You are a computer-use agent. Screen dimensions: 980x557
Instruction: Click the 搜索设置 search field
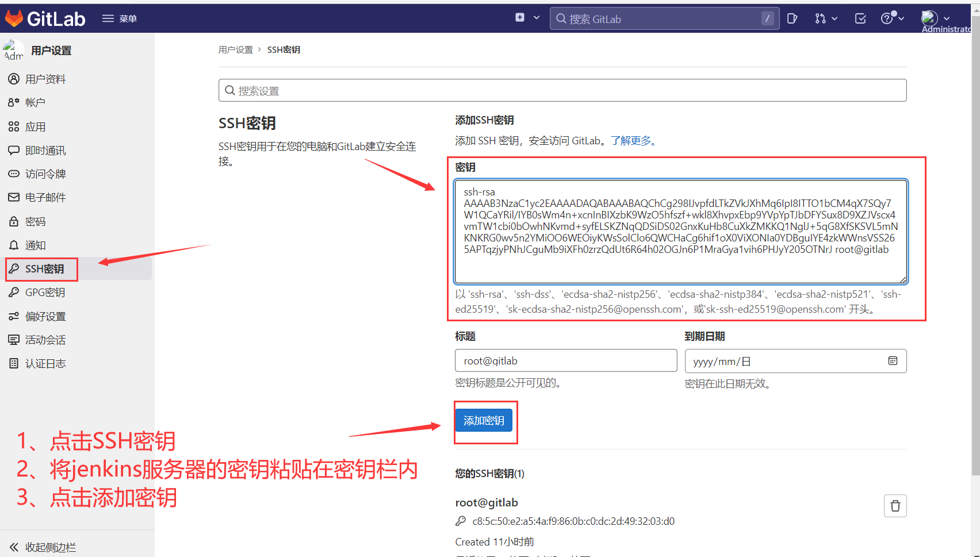[562, 91]
